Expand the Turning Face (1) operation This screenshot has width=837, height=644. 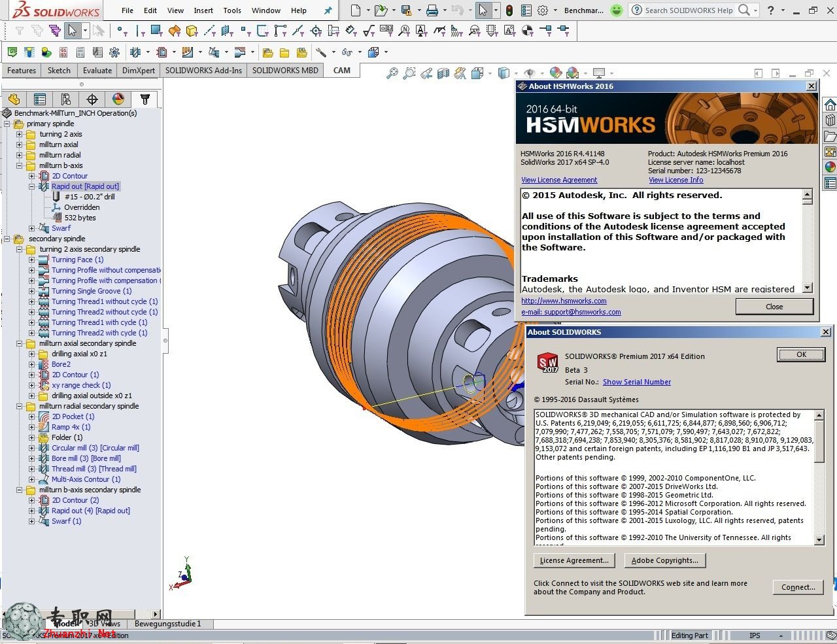click(31, 260)
